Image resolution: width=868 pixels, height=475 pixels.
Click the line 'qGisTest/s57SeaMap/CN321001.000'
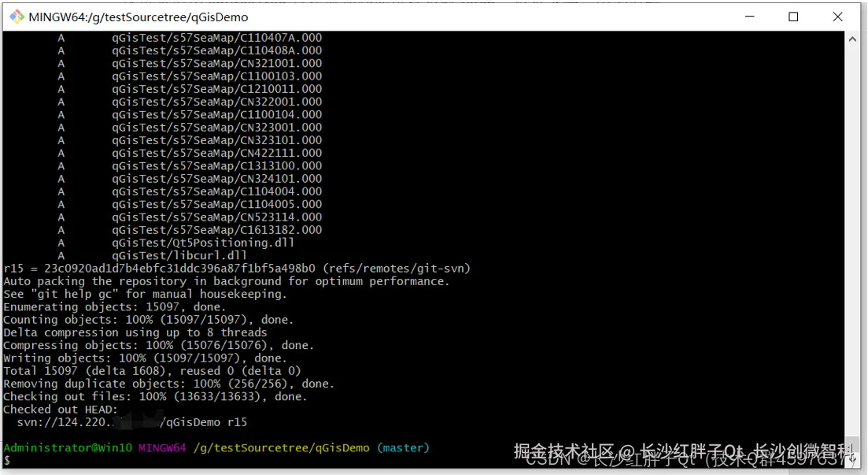click(217, 63)
